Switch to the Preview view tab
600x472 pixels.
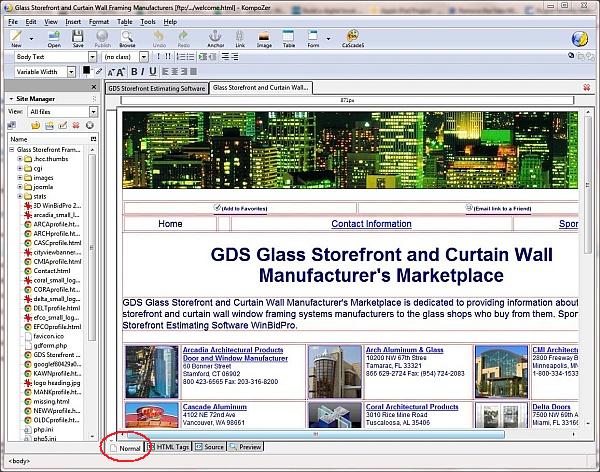click(246, 447)
